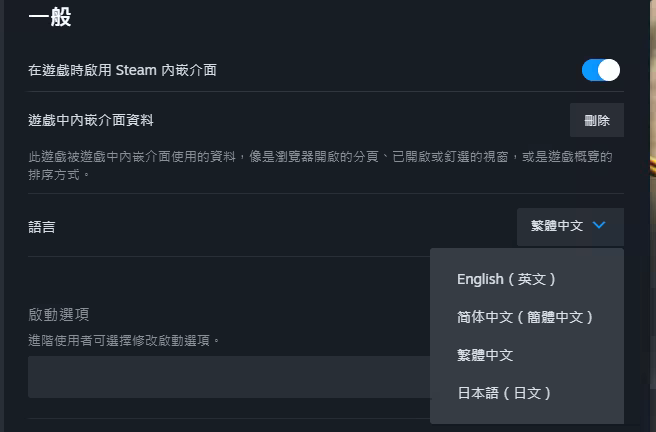Viewport: 656px width, 432px height.
Task: Click the 語言 setting label
Action: [42, 227]
